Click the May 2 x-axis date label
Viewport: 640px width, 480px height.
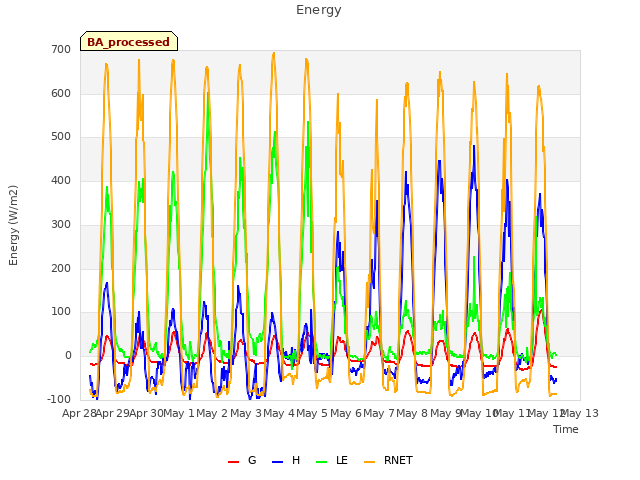point(211,413)
